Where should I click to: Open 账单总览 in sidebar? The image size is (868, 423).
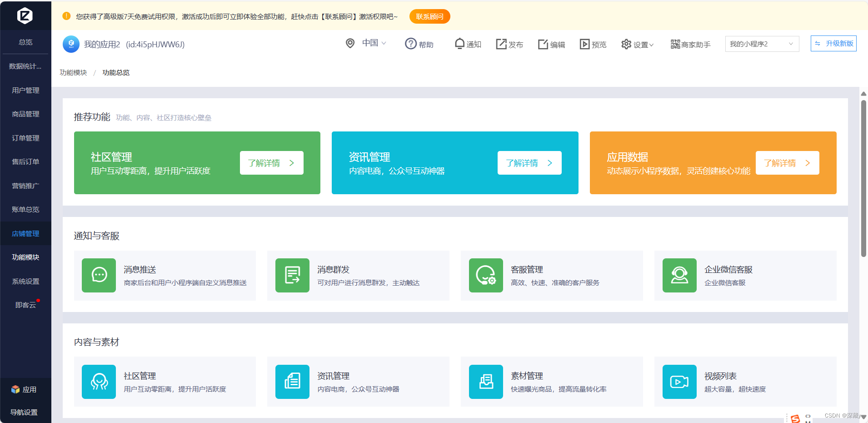click(25, 209)
